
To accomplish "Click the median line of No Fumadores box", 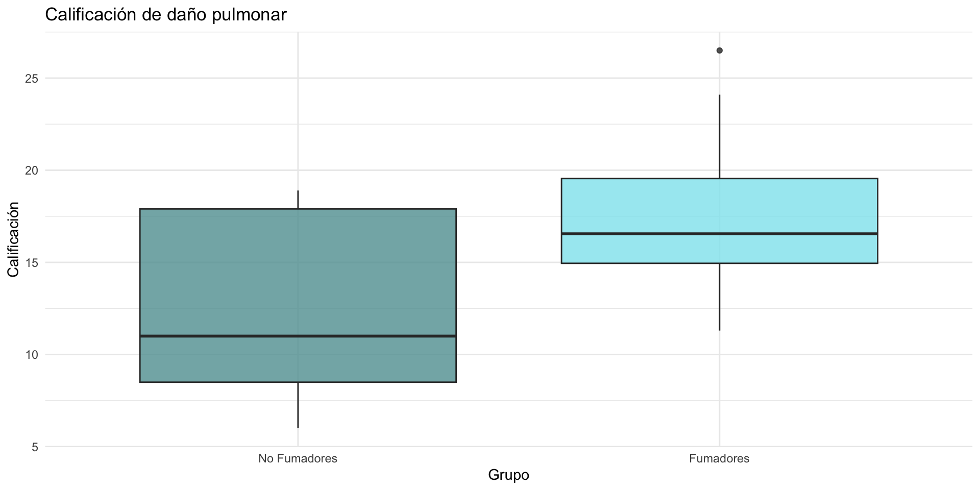I will click(298, 336).
